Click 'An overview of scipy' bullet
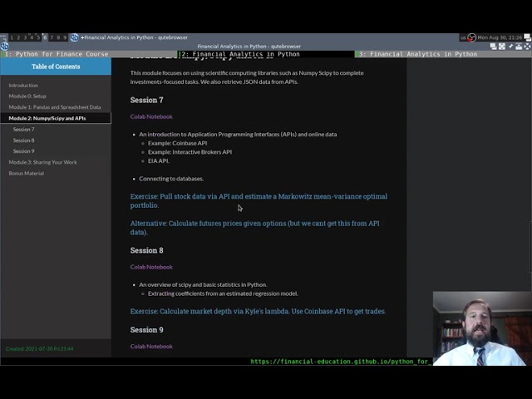 pos(203,284)
